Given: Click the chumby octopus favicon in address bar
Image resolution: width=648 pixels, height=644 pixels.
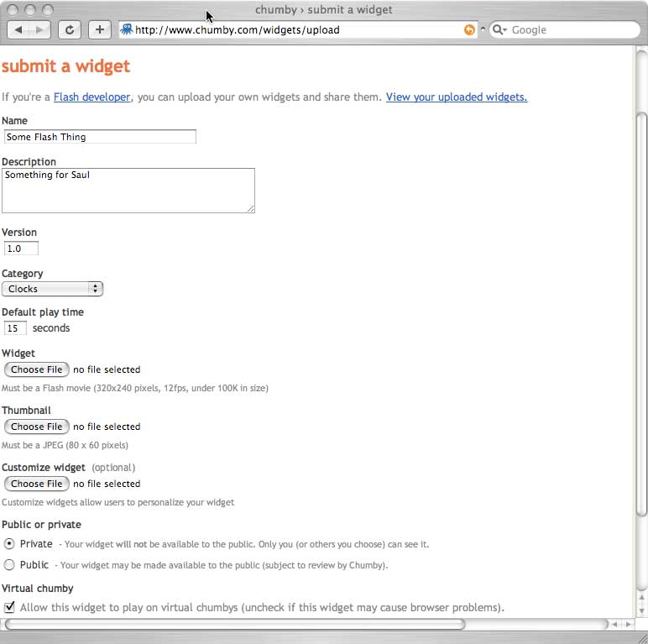Looking at the screenshot, I should tap(127, 29).
